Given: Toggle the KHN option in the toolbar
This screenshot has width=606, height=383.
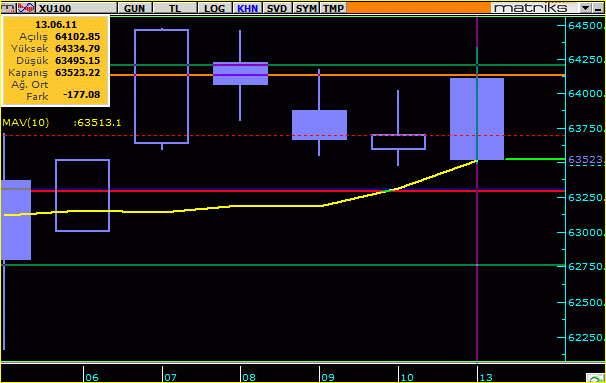Looking at the screenshot, I should pos(247,8).
